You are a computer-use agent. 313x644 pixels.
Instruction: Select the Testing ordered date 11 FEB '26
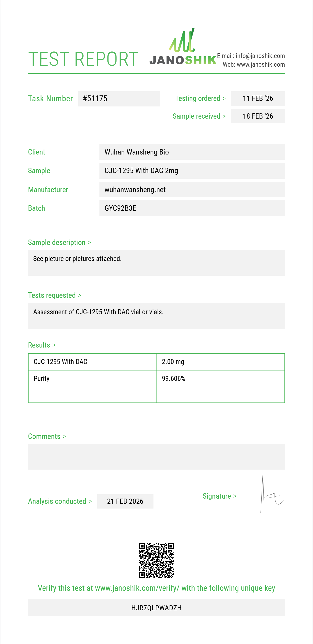click(257, 98)
